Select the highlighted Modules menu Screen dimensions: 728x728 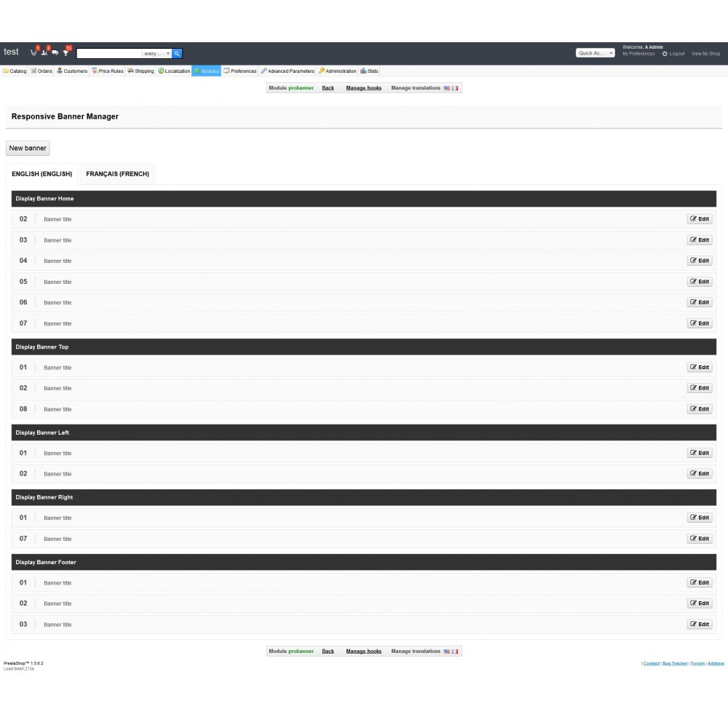[x=207, y=71]
